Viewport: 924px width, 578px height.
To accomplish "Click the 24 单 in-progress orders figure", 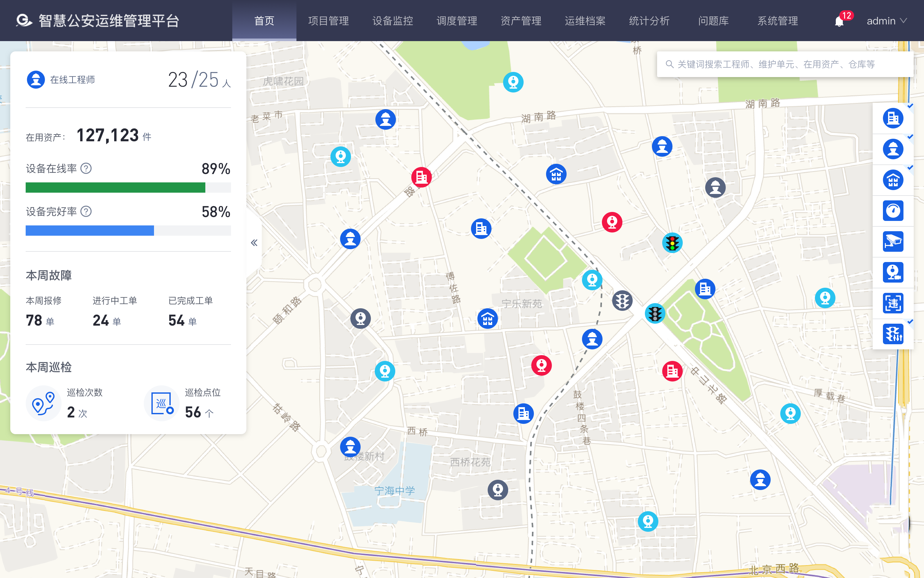I will pos(107,320).
